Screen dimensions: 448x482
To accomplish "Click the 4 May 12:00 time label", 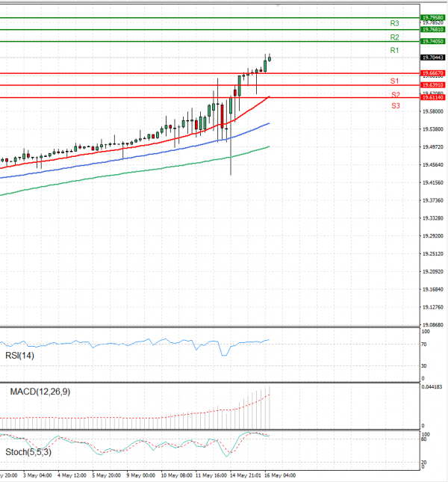I will click(x=72, y=475).
